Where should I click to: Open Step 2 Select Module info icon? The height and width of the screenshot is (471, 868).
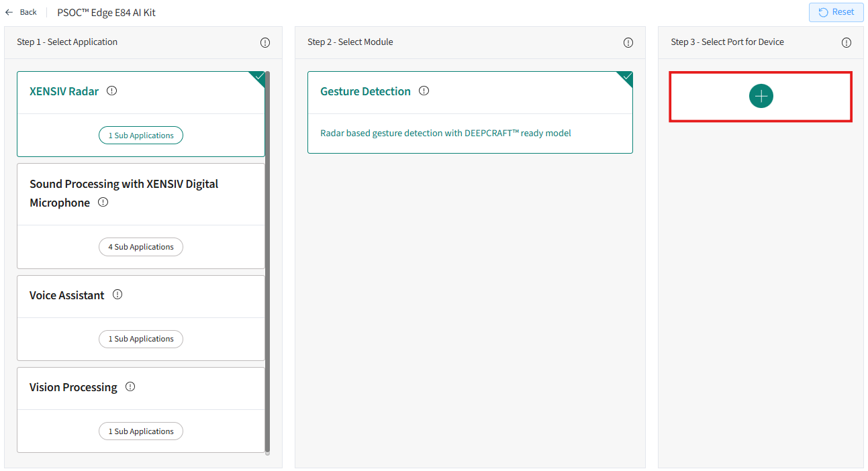click(x=628, y=42)
